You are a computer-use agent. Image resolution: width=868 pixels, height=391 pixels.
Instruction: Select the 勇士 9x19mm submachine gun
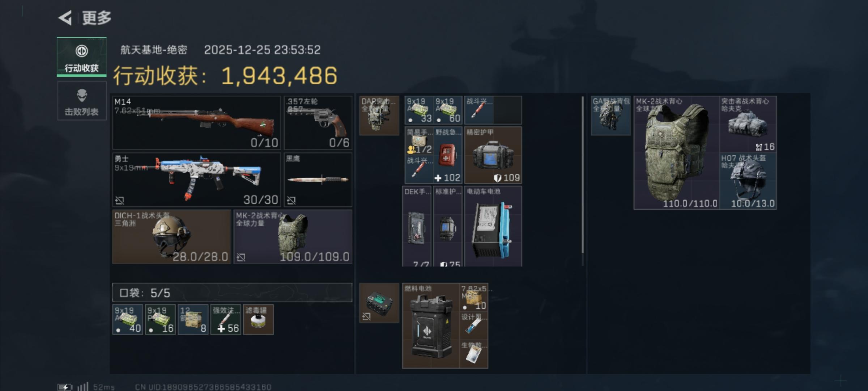(197, 180)
